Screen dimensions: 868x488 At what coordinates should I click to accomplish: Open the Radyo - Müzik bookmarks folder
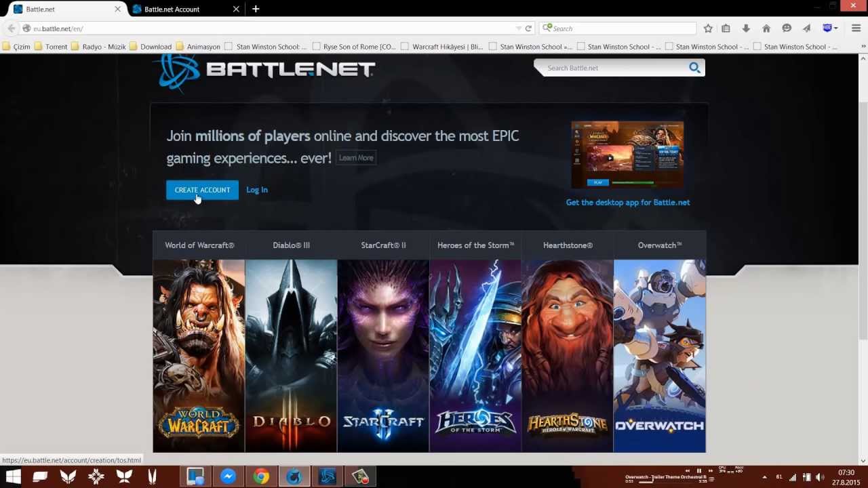98,47
